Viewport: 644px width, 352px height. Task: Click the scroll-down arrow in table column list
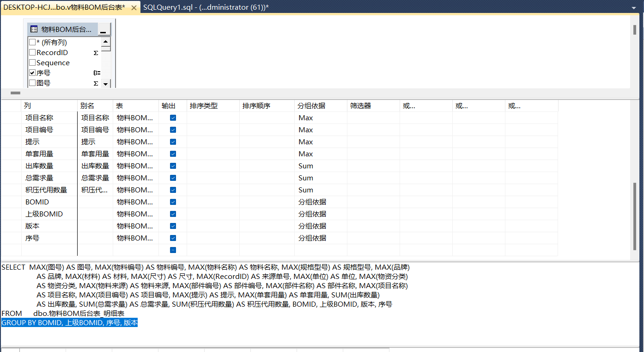(x=106, y=84)
